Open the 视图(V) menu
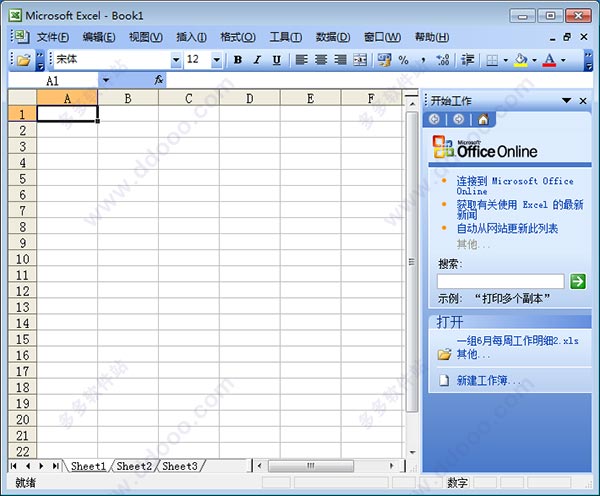Viewport: 600px width, 496px height. point(146,37)
